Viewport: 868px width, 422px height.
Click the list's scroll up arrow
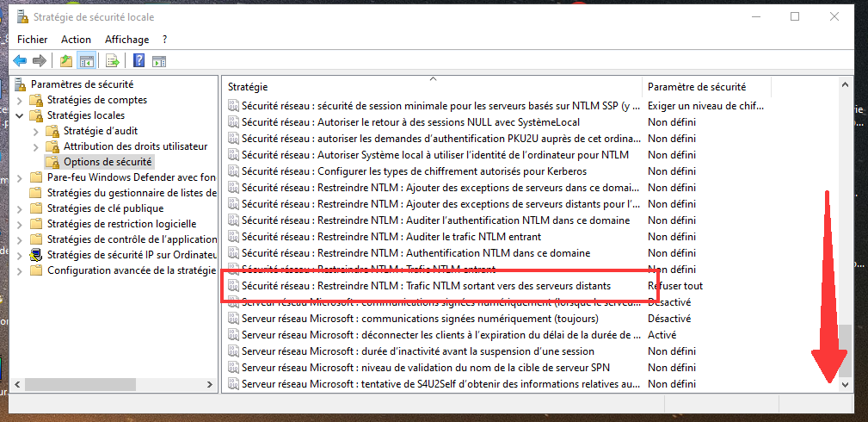tap(845, 85)
